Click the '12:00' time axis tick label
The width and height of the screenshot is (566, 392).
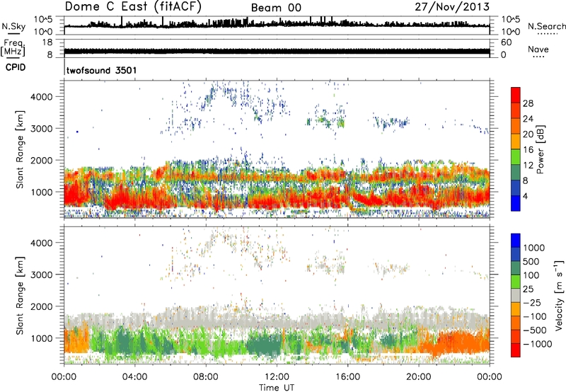click(x=277, y=377)
